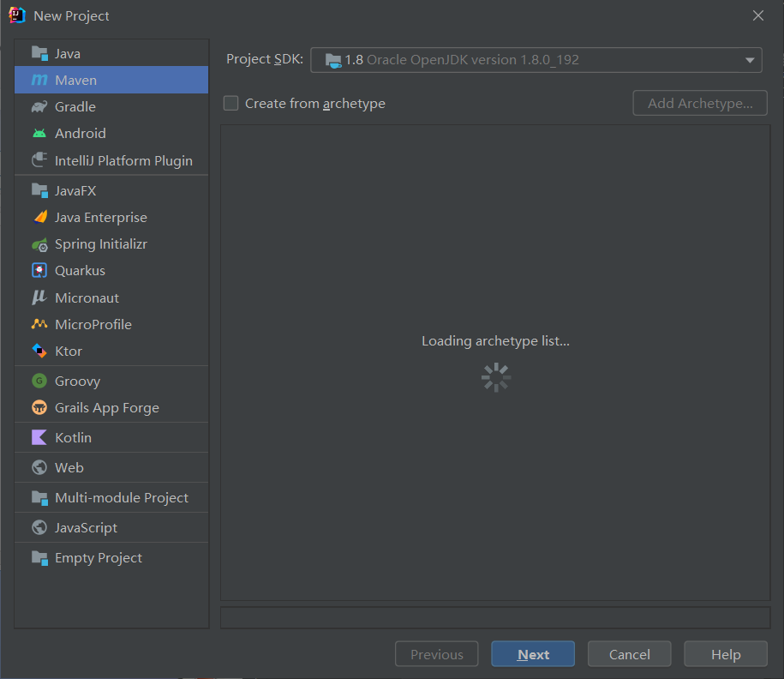Click the Grails App Forge icon
Image resolution: width=784 pixels, height=679 pixels.
(39, 407)
